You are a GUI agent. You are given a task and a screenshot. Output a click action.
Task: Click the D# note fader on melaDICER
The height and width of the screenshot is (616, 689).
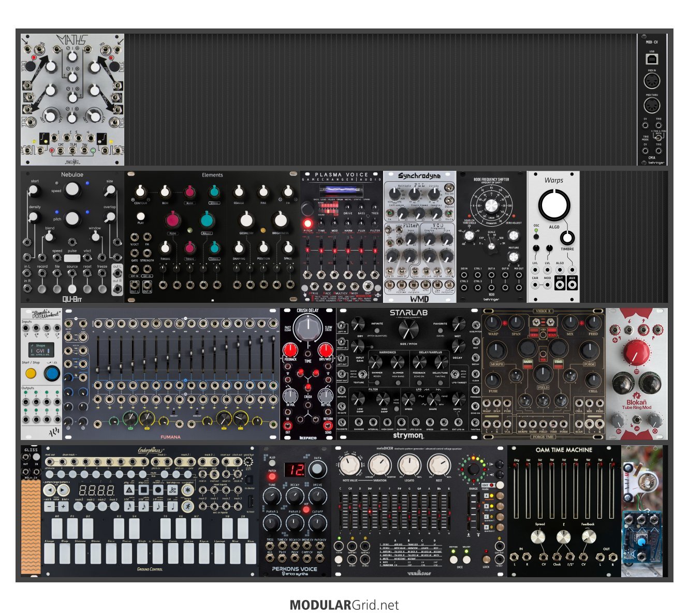(370, 512)
